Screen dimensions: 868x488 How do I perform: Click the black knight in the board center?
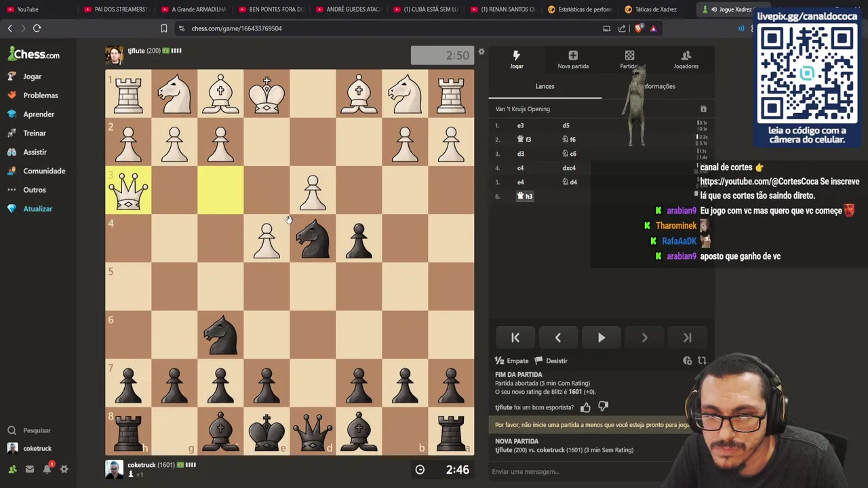[313, 239]
